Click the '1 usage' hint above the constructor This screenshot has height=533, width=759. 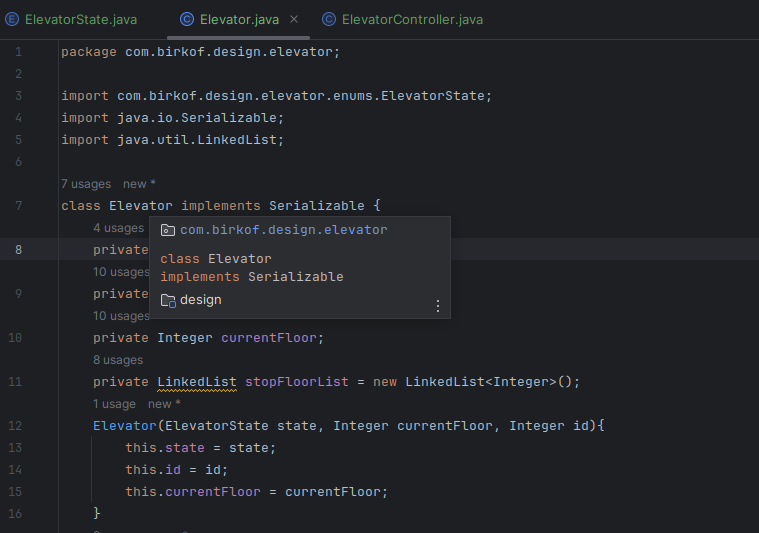coord(114,404)
